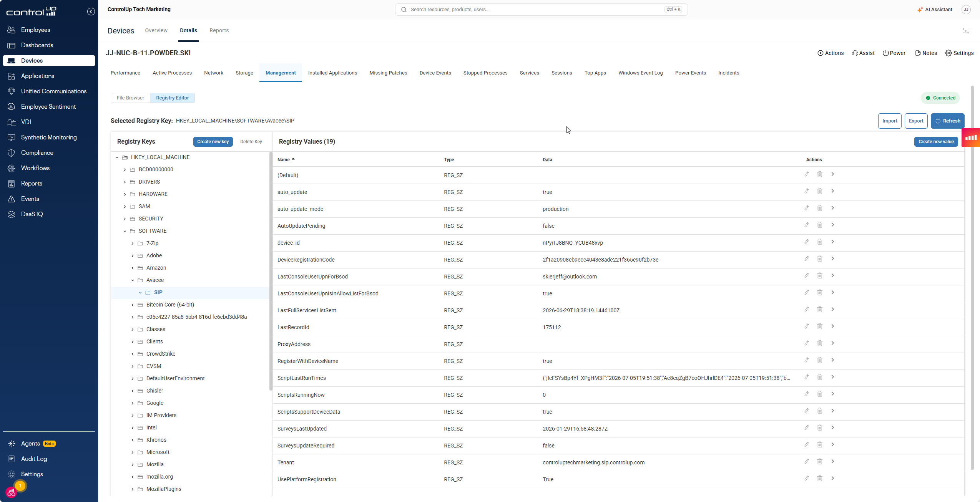This screenshot has width=980, height=502.
Task: Open the Power menu
Action: coord(894,53)
